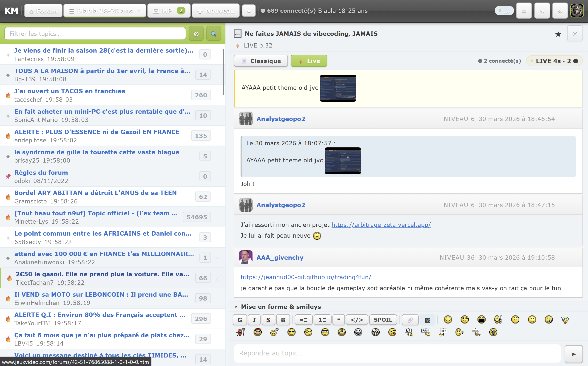Toggle the favorites star button in top bar
The width and height of the screenshot is (588, 366).
[249, 11]
